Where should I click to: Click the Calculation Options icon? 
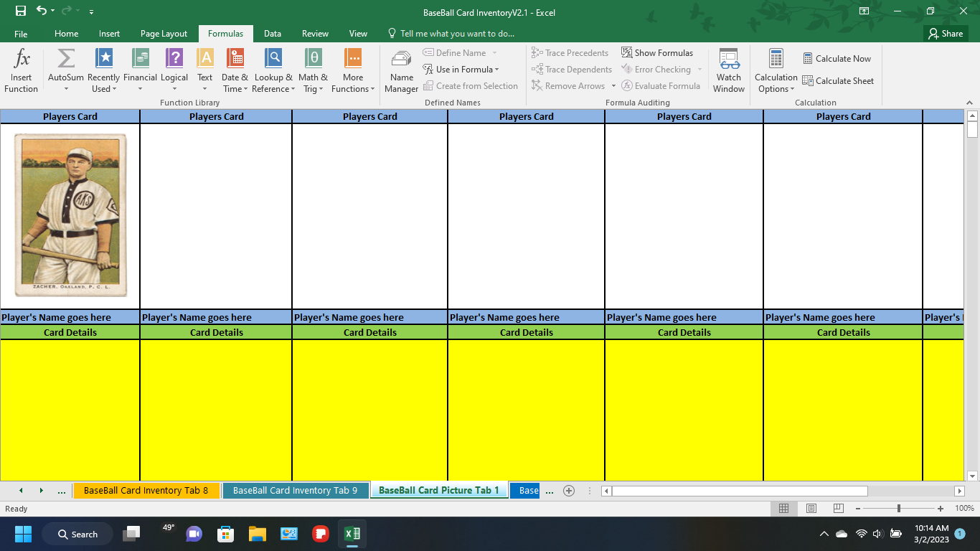click(x=776, y=59)
